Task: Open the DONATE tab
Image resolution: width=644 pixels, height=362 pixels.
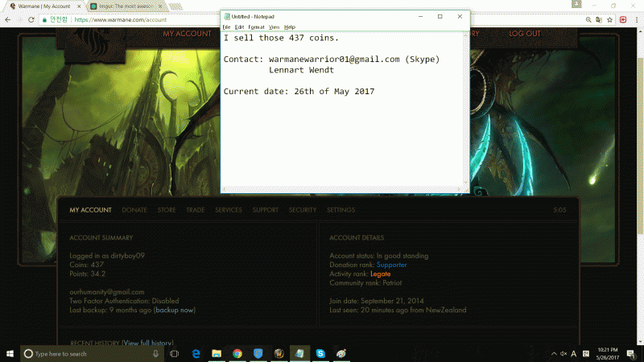Action: tap(134, 210)
